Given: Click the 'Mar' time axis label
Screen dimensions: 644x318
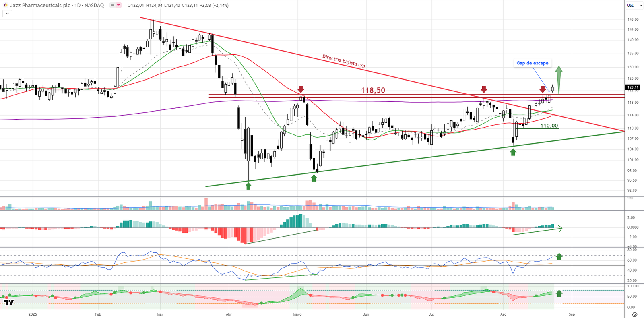Looking at the screenshot, I should (x=160, y=314).
